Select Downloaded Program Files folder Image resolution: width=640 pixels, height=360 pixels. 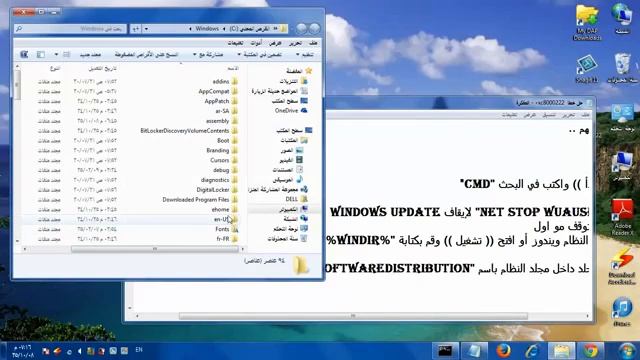point(200,200)
